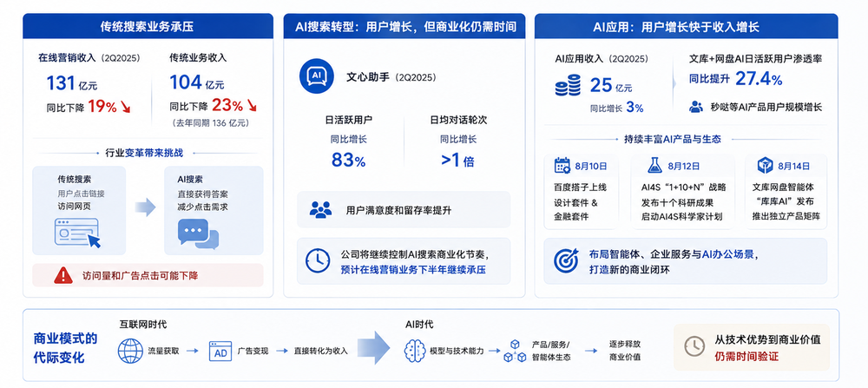
Task: Click the clock icon beside 公司将继续控制AI搜索商业化节奏
Action: 318,260
